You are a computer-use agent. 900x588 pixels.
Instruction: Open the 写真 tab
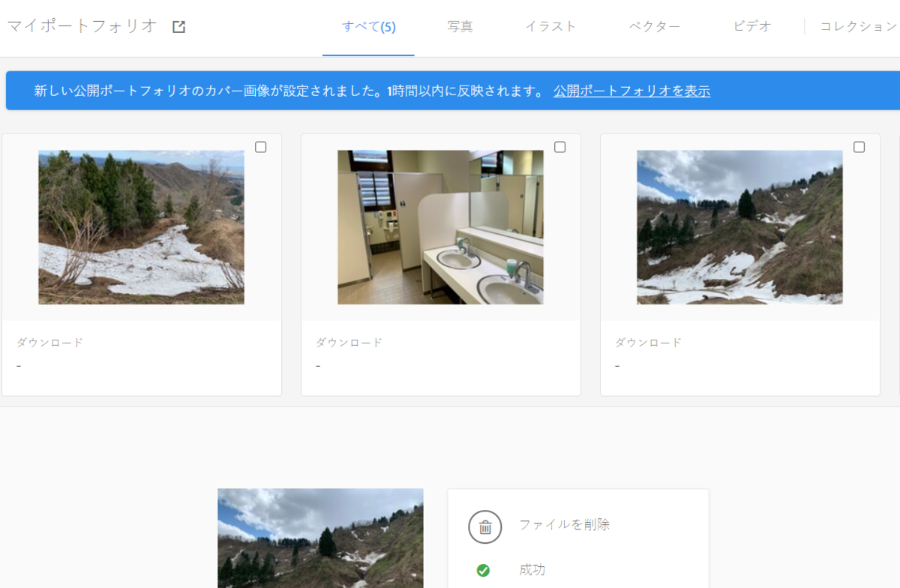460,27
